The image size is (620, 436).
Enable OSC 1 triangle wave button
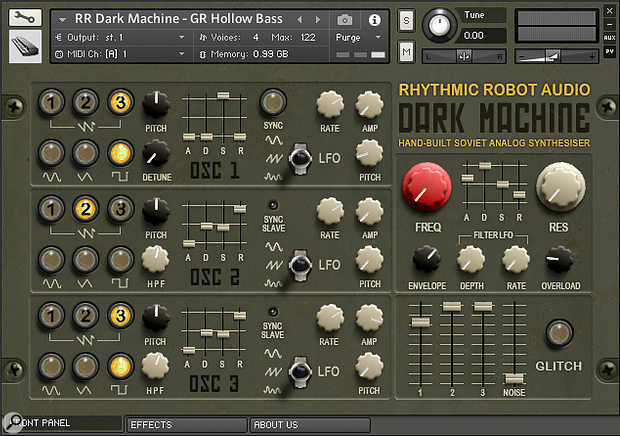click(x=85, y=153)
